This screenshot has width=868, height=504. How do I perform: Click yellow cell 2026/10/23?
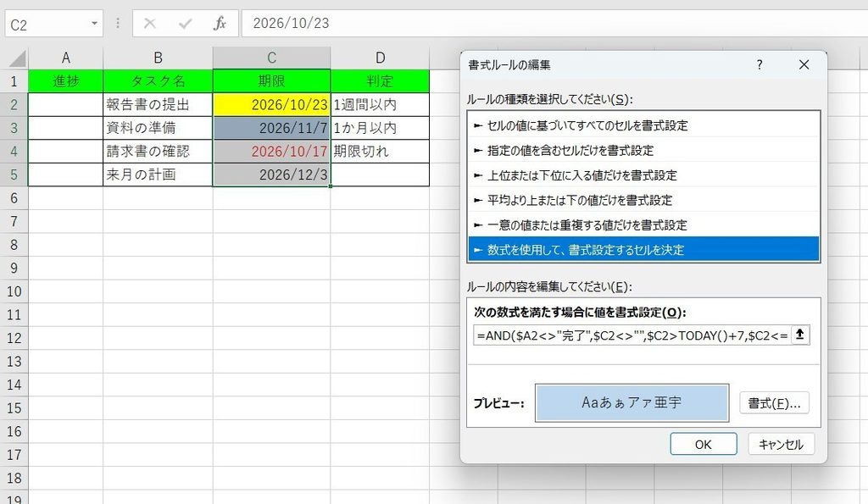point(272,104)
